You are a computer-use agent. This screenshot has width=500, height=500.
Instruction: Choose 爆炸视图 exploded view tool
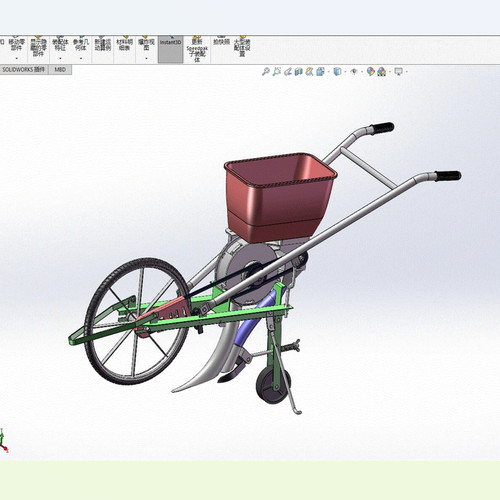point(146,44)
